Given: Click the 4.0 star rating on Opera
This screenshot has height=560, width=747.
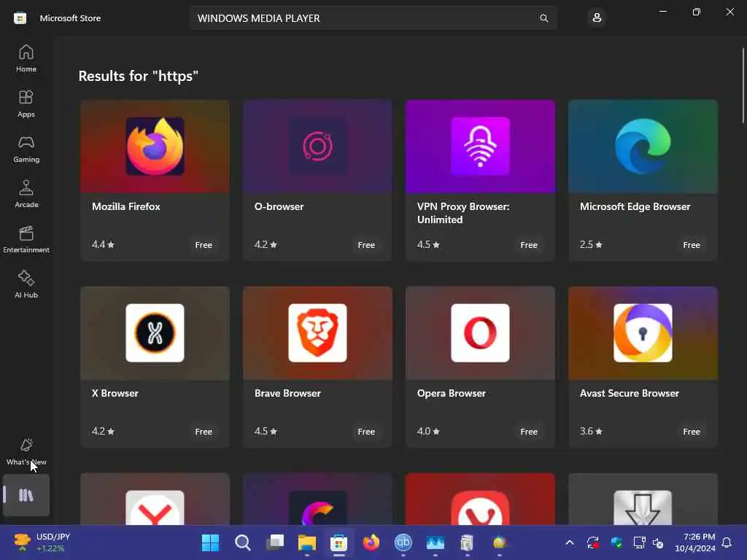Looking at the screenshot, I should pos(428,432).
